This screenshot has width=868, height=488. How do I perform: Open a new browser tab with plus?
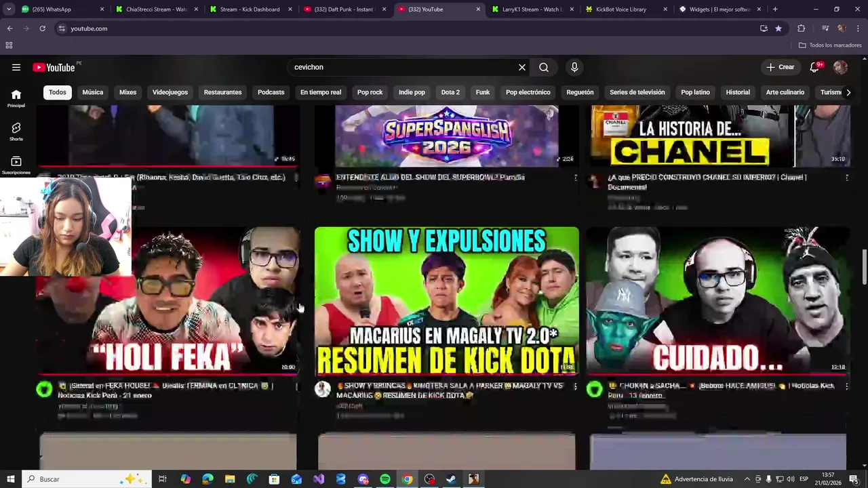coord(775,9)
